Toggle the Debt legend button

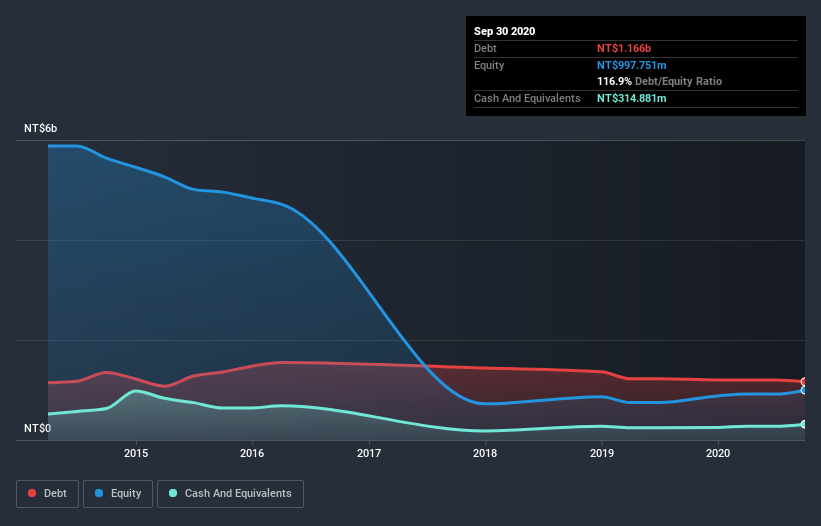[x=47, y=494]
